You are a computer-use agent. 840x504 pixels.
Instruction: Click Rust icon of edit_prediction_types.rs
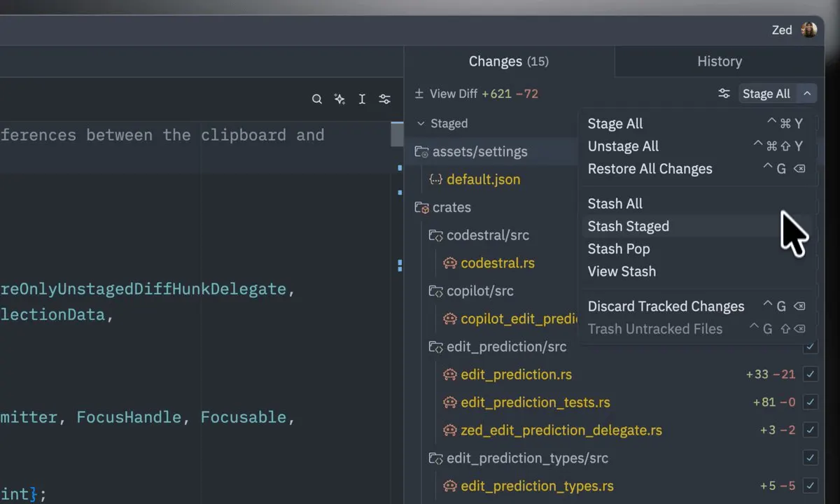(x=450, y=486)
